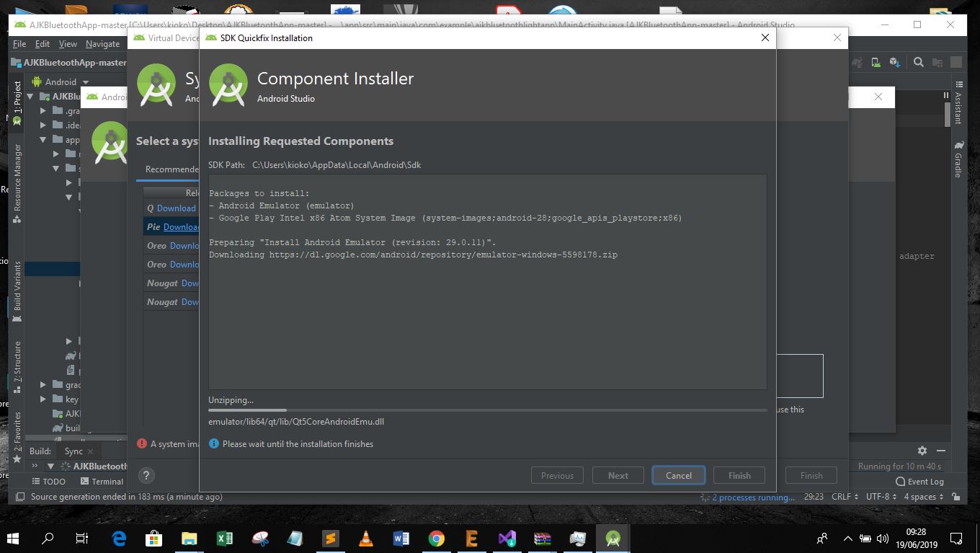
Task: Open Visual Studio from taskbar
Action: click(507, 538)
